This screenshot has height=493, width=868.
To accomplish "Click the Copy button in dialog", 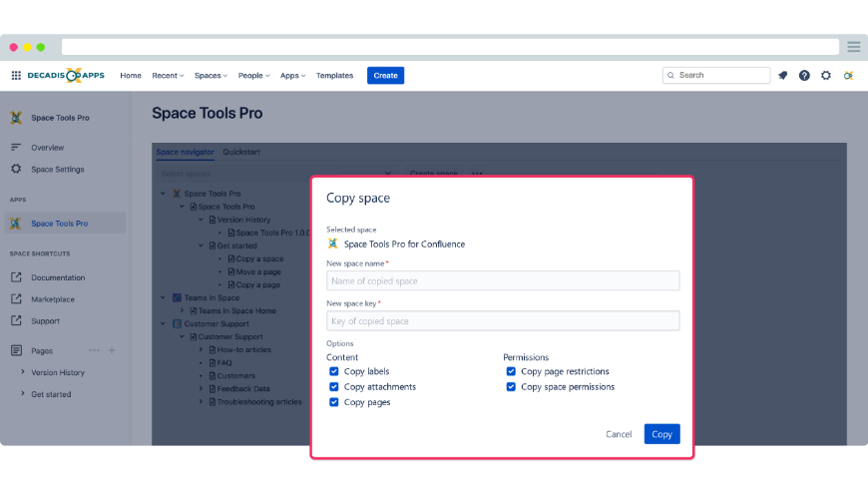I will pyautogui.click(x=661, y=434).
